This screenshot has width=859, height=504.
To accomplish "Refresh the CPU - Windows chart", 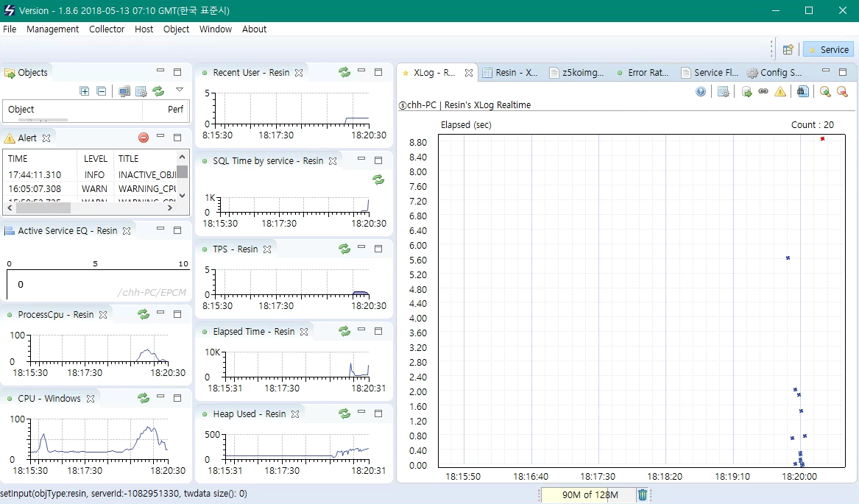I will coord(144,398).
